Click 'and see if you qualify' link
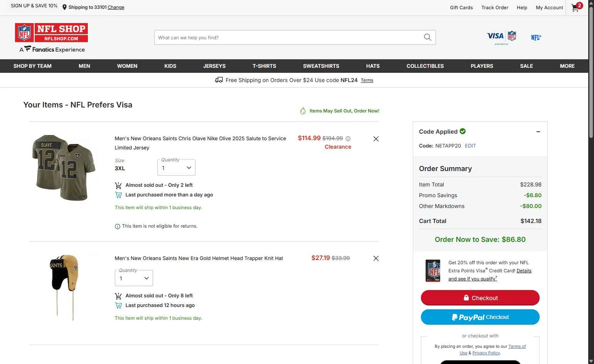Image resolution: width=594 pixels, height=364 pixels. 473,279
